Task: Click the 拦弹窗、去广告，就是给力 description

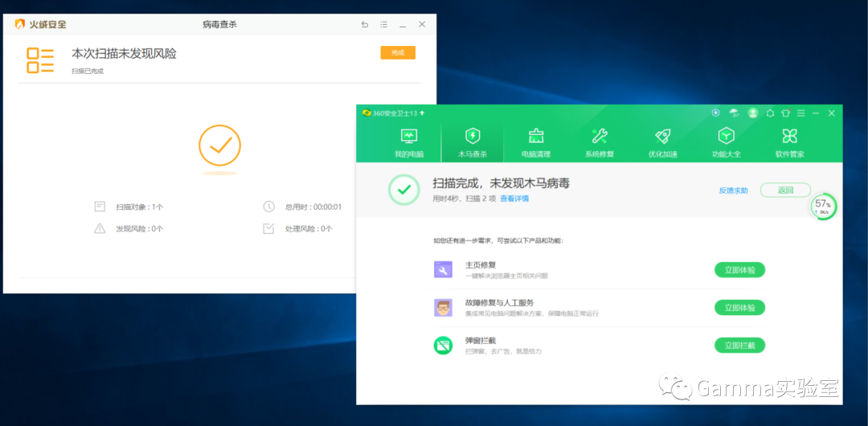Action: (503, 351)
